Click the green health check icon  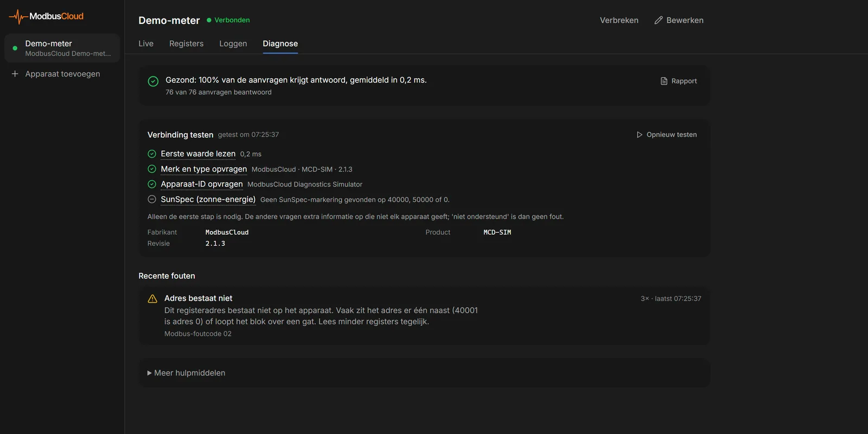[x=153, y=81]
